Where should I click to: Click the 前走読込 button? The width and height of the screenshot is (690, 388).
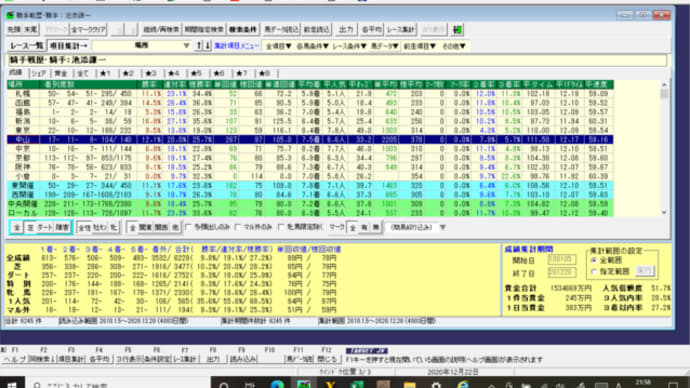tap(316, 29)
